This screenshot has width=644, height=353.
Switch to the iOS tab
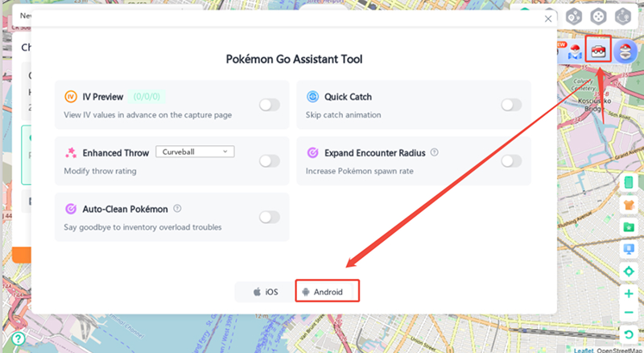[266, 292]
